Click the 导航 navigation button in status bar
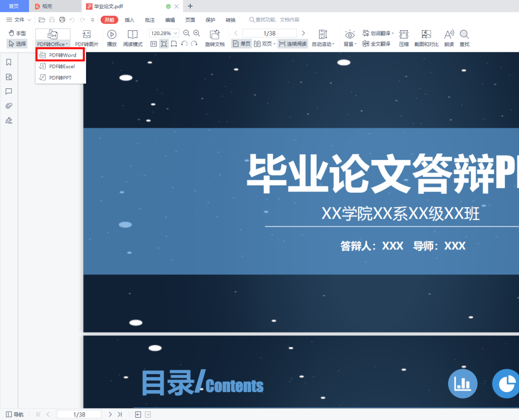The width and height of the screenshot is (519, 420). click(14, 414)
